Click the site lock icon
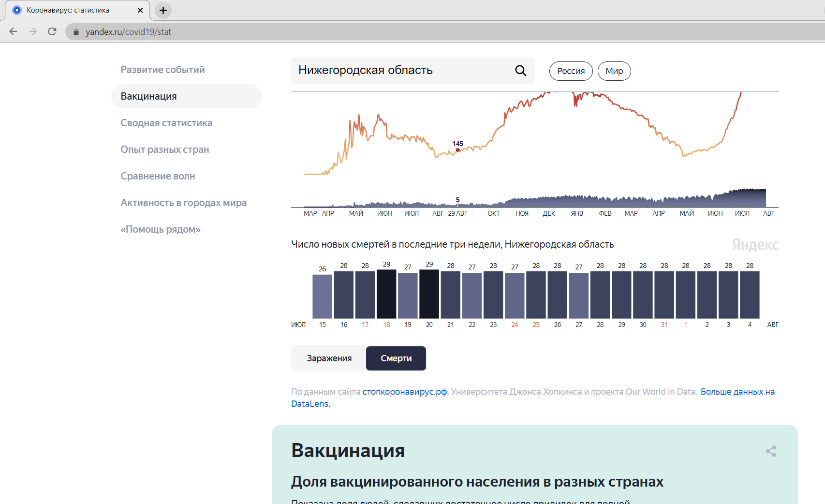 coord(76,32)
